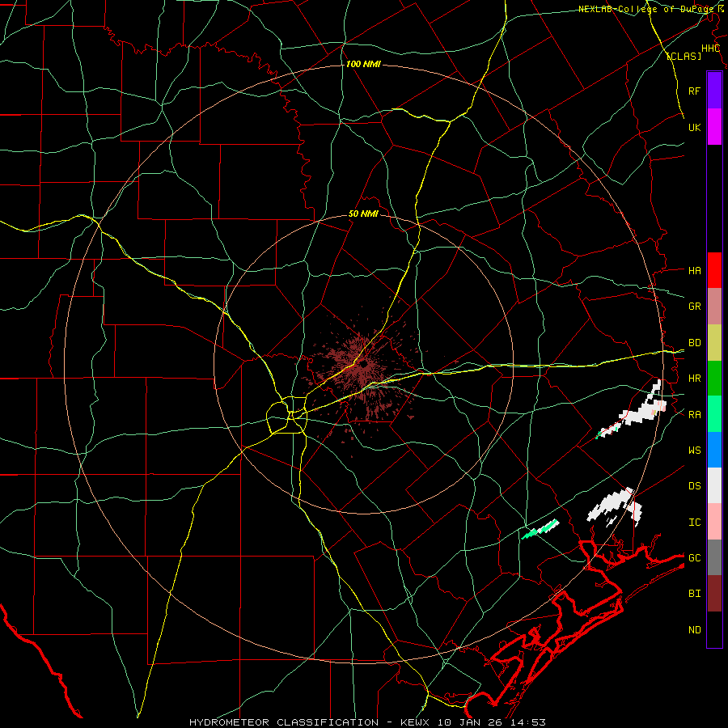Click the RA rain mint-green swatch
Image resolution: width=728 pixels, height=728 pixels.
click(x=714, y=414)
